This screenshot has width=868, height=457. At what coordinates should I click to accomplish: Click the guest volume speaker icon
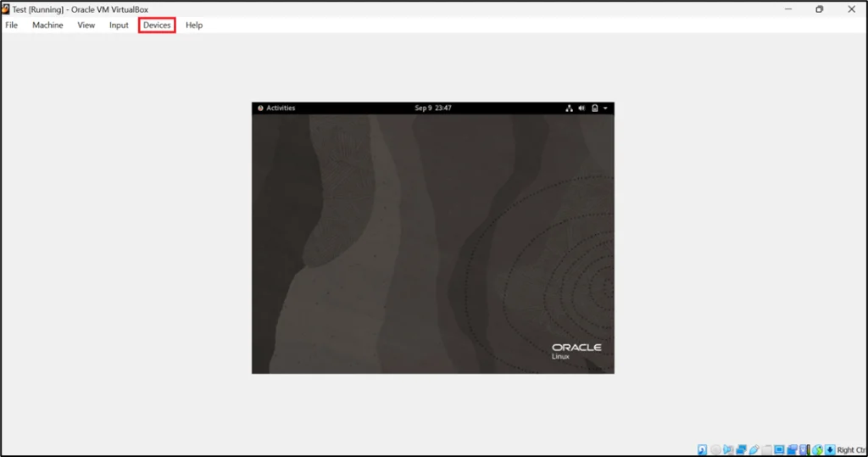pyautogui.click(x=581, y=108)
